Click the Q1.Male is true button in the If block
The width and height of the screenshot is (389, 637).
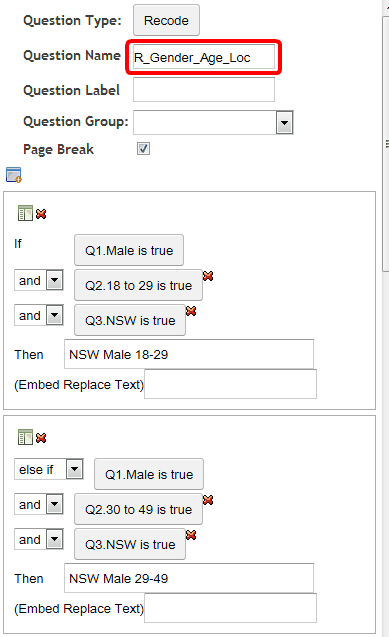click(x=129, y=250)
